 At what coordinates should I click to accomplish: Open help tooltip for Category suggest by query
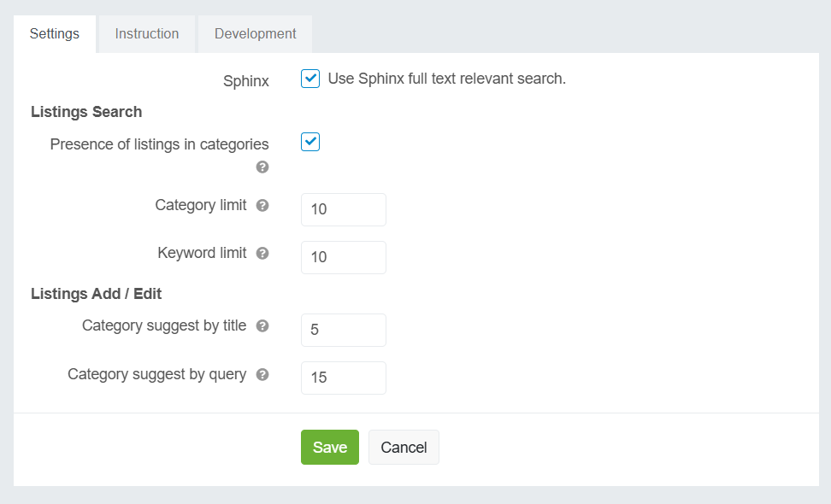262,374
